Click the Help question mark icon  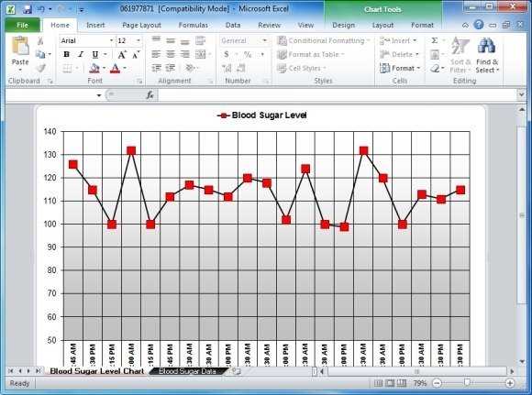point(479,25)
